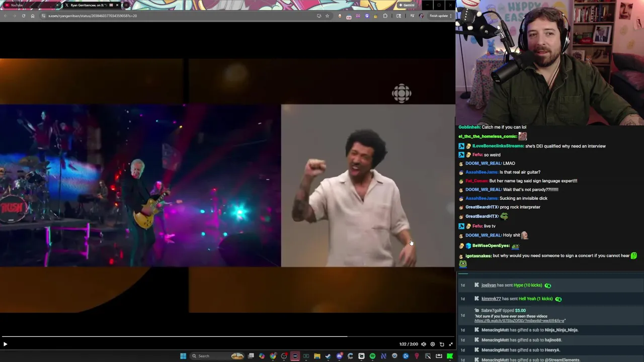644x362 pixels.
Task: Bookmark this page with the star icon
Action: [x=327, y=16]
